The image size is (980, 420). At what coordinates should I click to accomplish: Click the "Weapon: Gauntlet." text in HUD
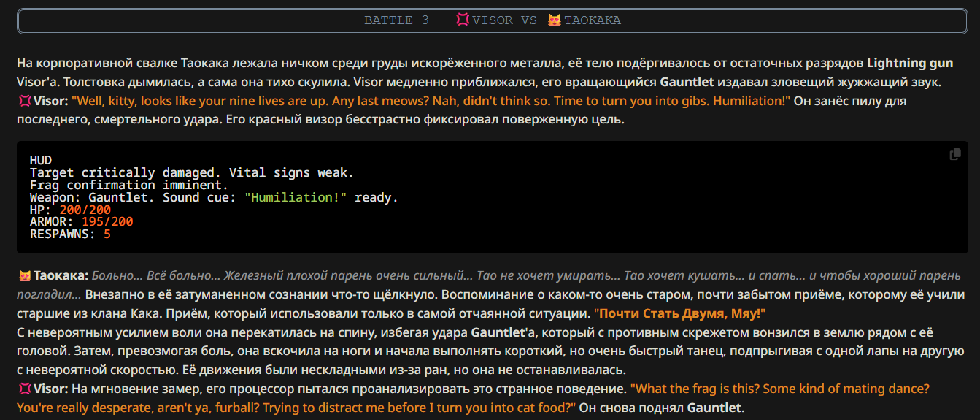pos(93,198)
